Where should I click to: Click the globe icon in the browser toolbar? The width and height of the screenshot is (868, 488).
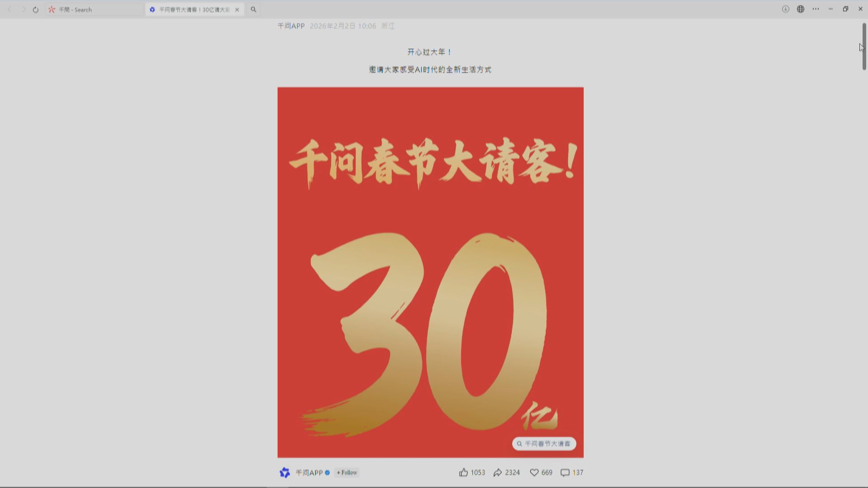click(801, 9)
